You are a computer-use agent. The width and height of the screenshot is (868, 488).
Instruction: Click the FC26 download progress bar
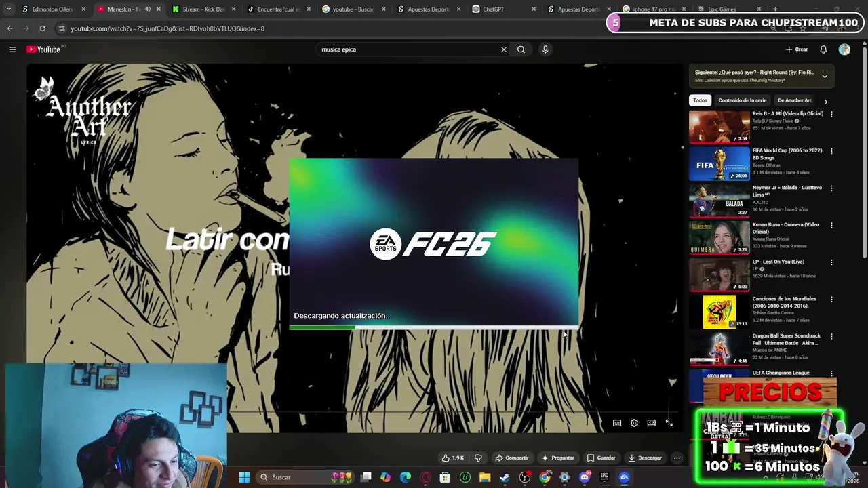[x=434, y=328]
